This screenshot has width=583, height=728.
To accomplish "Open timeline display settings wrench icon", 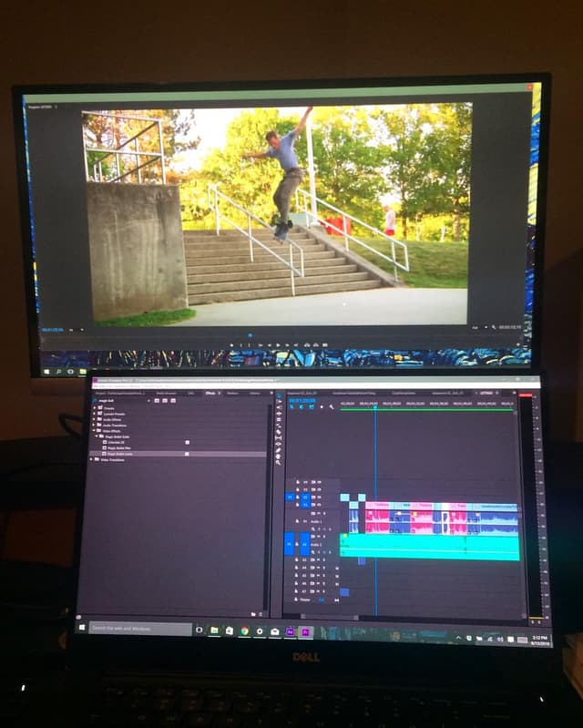I will point(332,406).
